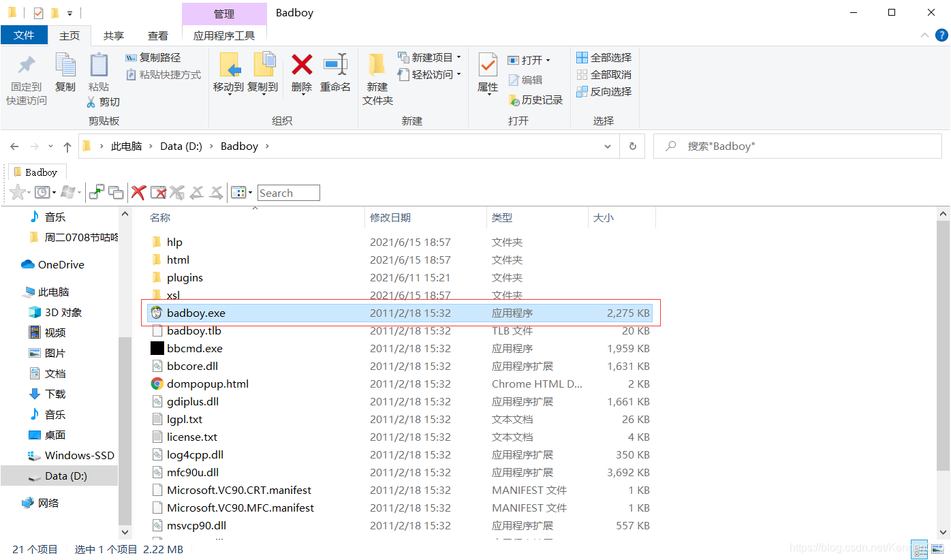Click the refresh button beside address bar
Image resolution: width=951 pixels, height=560 pixels.
(632, 146)
